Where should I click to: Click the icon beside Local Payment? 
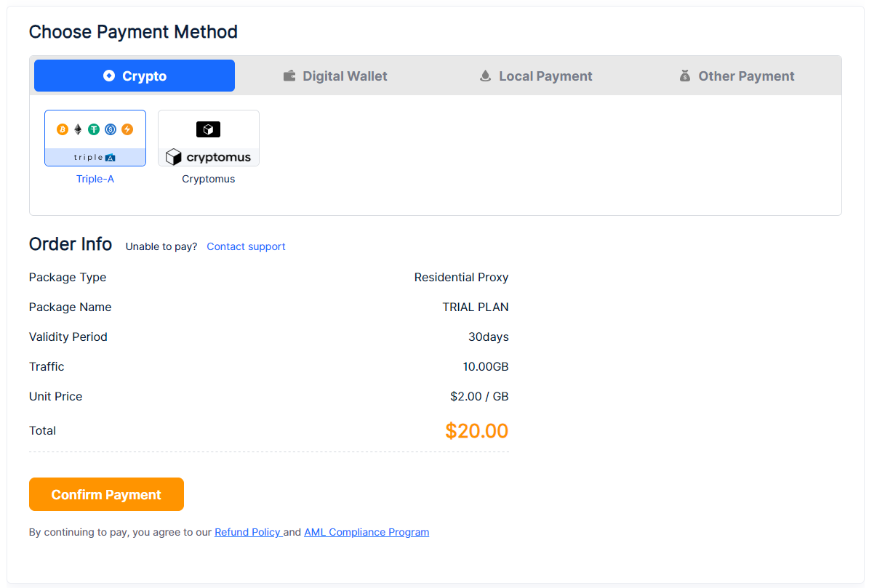(486, 76)
